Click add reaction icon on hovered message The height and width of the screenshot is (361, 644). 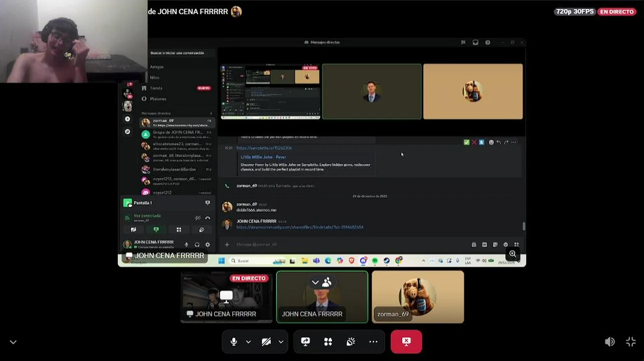coord(491,142)
